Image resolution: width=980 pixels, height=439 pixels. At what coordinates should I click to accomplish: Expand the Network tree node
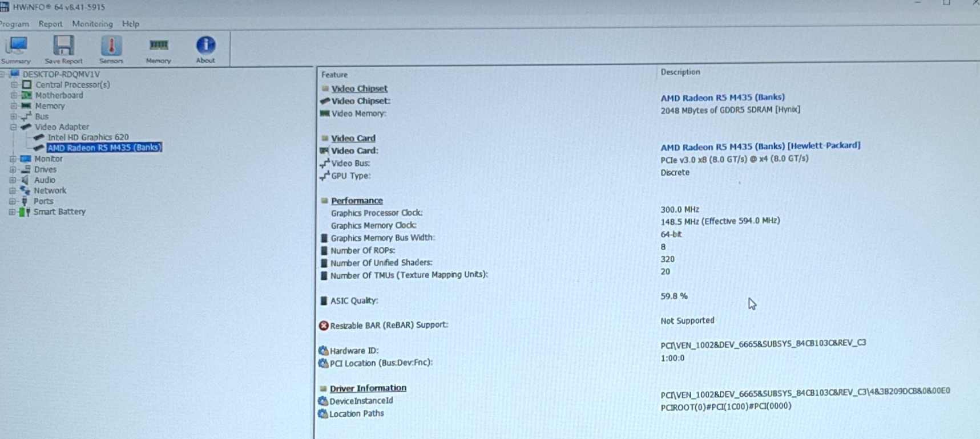pyautogui.click(x=13, y=190)
